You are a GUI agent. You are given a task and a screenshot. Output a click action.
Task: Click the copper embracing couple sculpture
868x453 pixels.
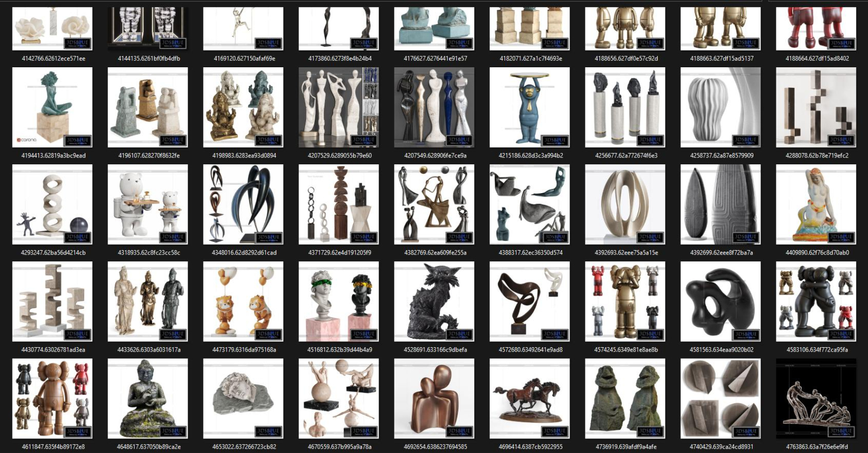click(434, 399)
